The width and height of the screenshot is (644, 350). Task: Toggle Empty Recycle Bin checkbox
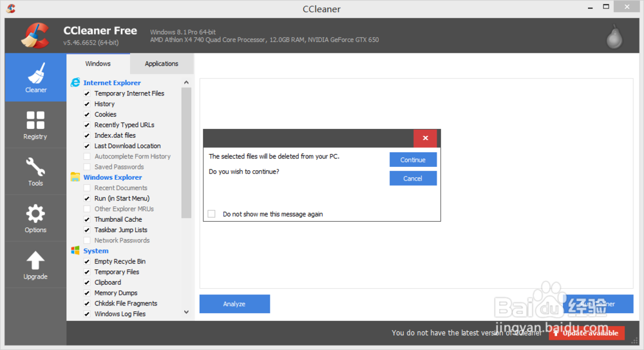(87, 262)
